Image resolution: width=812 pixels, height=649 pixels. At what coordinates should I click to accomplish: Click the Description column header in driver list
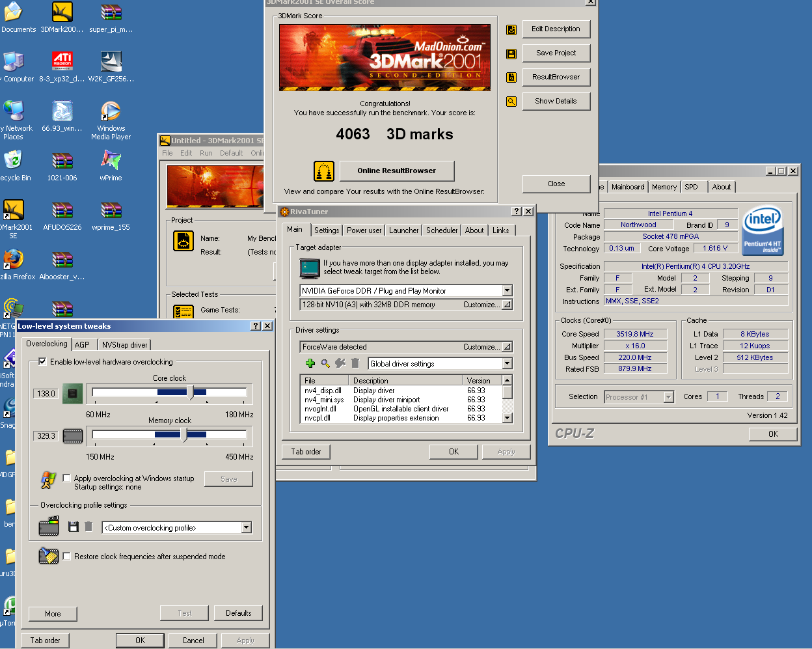[x=405, y=381]
